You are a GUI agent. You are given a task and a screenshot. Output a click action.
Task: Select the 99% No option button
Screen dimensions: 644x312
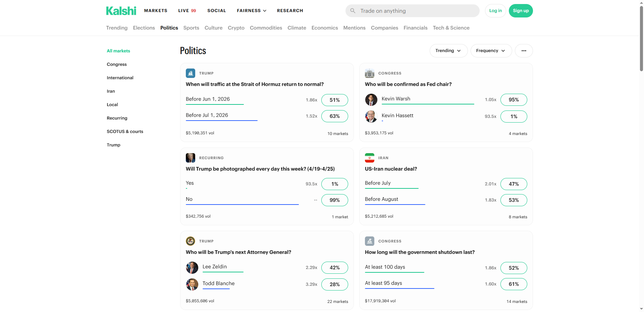(x=334, y=200)
